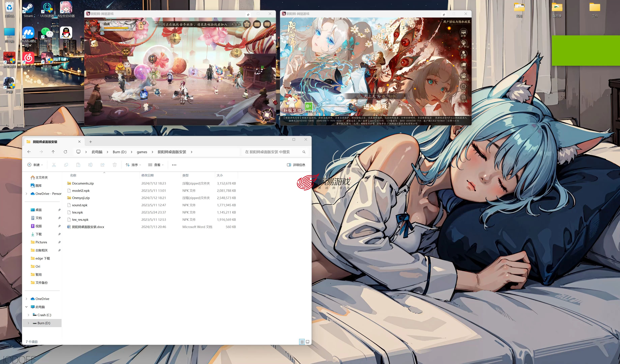Expand the 此电脑 (This PC) node
Screen dimensions: 620x364
[27, 307]
